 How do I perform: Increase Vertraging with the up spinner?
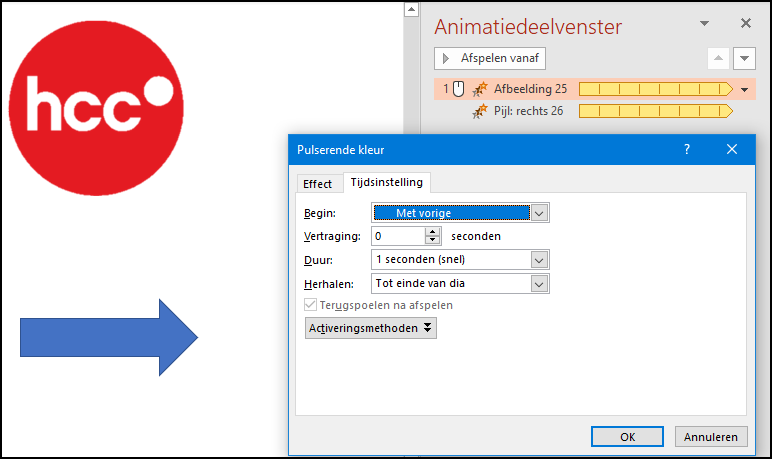[x=432, y=232]
